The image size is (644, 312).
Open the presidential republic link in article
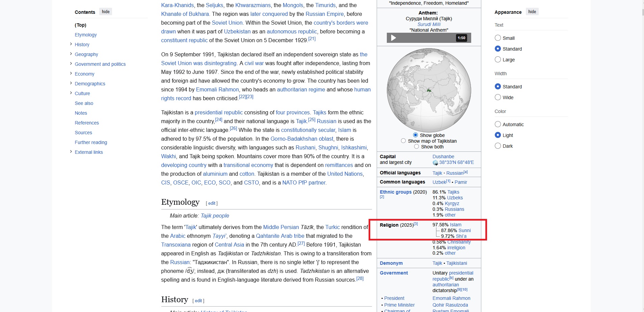219,112
